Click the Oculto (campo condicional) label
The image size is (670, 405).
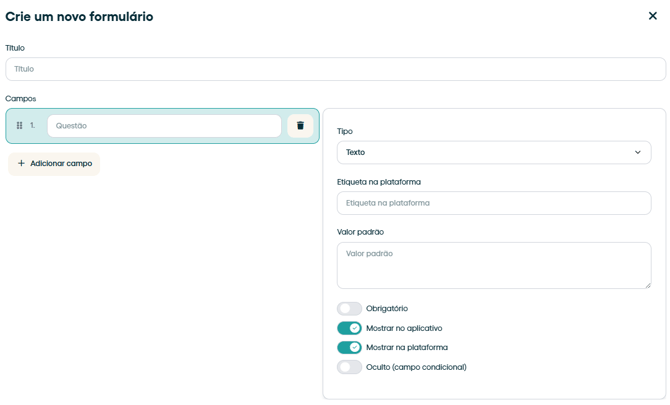click(x=416, y=367)
